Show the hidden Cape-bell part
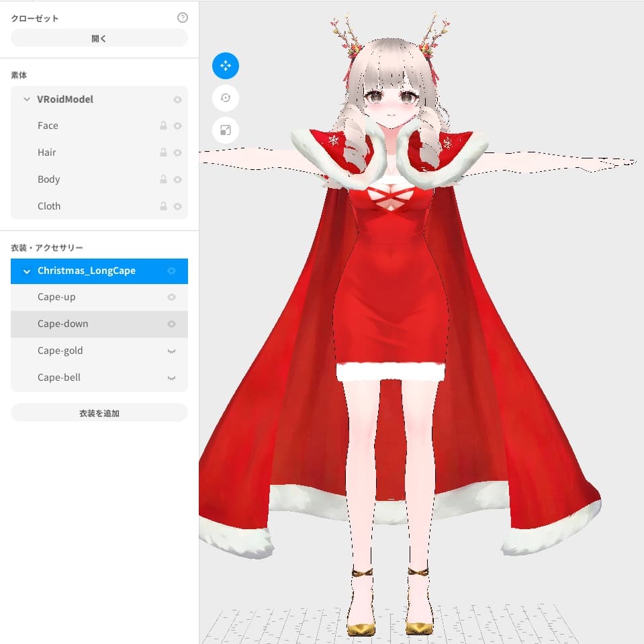 pyautogui.click(x=171, y=378)
